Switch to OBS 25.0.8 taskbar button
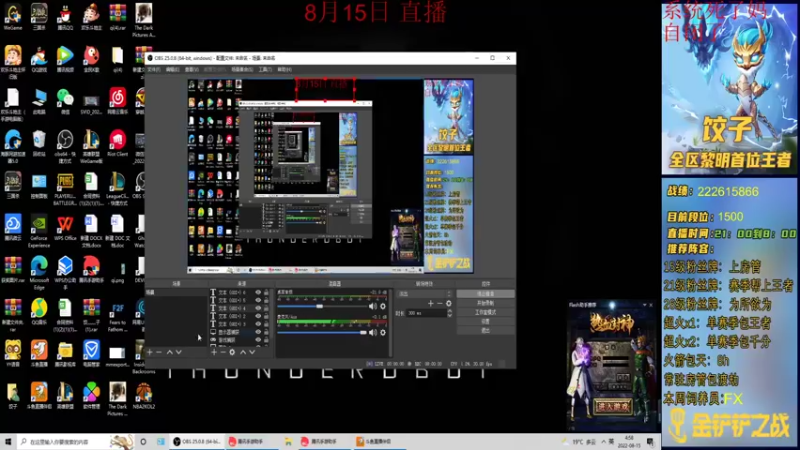This screenshot has height=450, width=800. 196,441
